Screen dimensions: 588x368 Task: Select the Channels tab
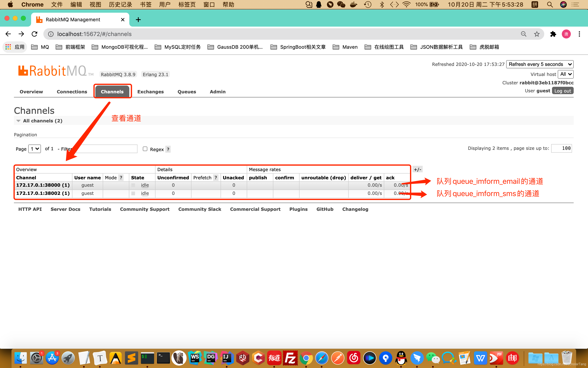112,92
